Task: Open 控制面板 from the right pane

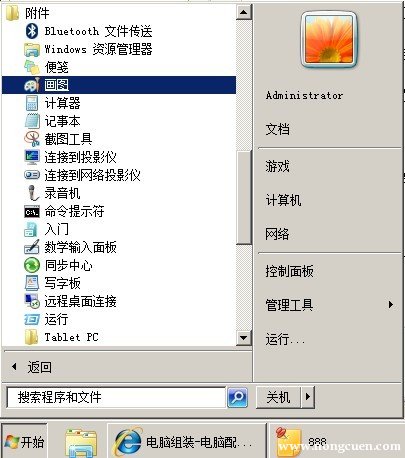Action: (x=289, y=271)
